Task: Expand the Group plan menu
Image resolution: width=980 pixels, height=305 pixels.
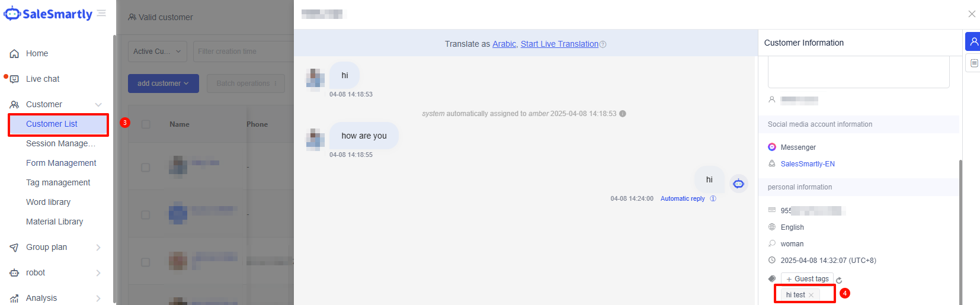Action: 98,248
